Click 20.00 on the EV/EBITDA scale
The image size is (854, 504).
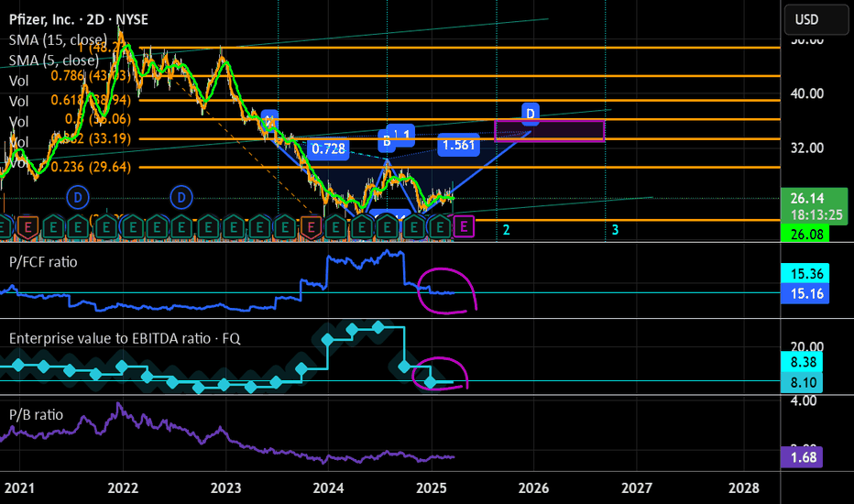[806, 347]
